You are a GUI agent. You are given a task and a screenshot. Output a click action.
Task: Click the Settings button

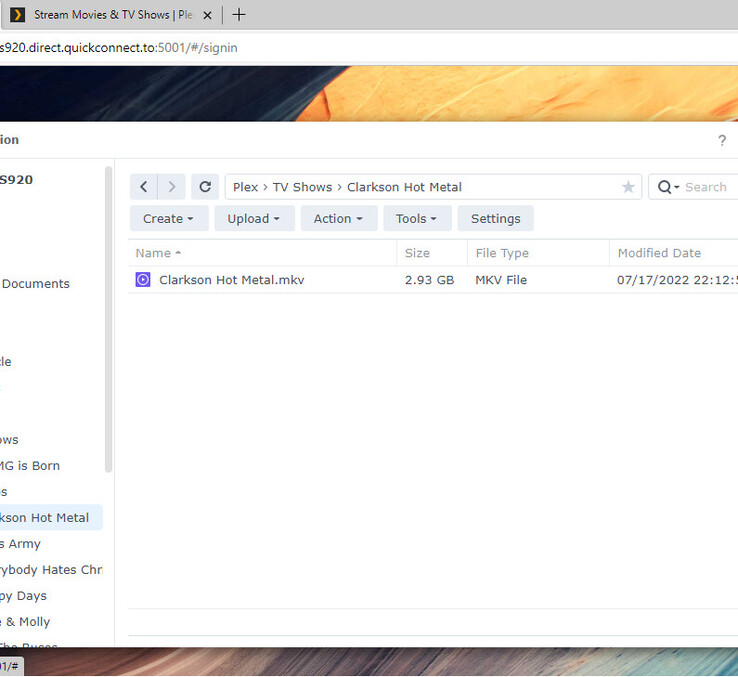496,218
